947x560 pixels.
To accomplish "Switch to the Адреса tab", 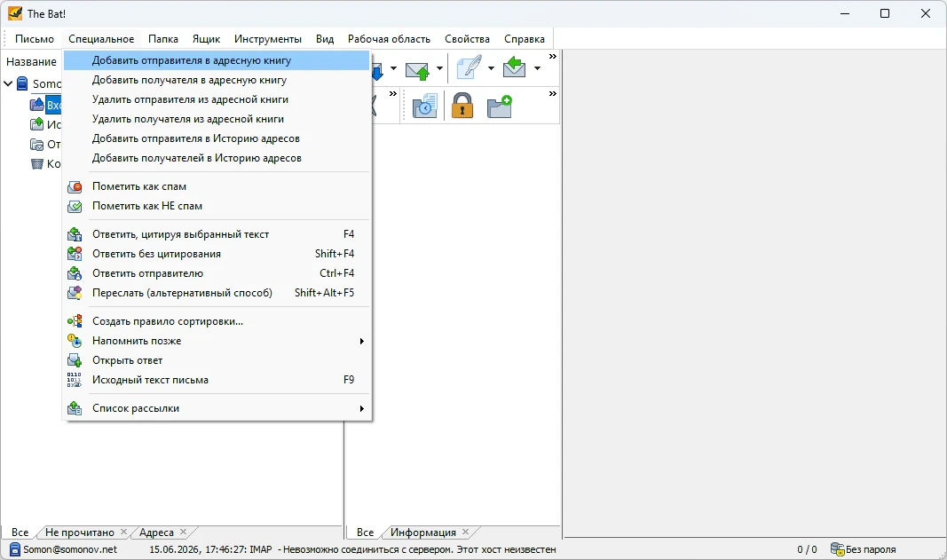I will 156,532.
